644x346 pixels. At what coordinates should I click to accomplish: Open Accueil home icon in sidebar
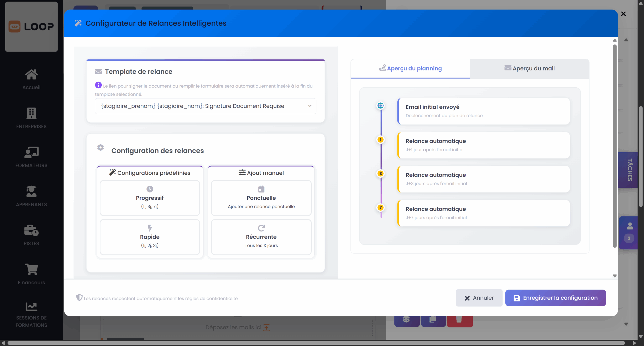coord(31,74)
